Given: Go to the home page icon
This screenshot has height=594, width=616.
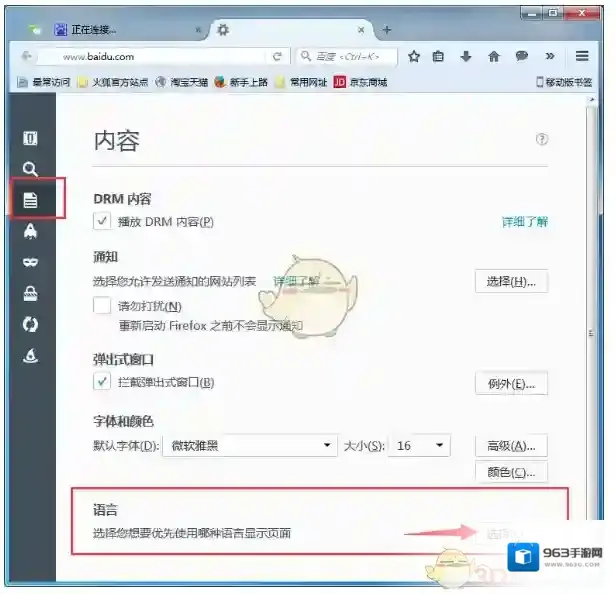Looking at the screenshot, I should pos(493,57).
